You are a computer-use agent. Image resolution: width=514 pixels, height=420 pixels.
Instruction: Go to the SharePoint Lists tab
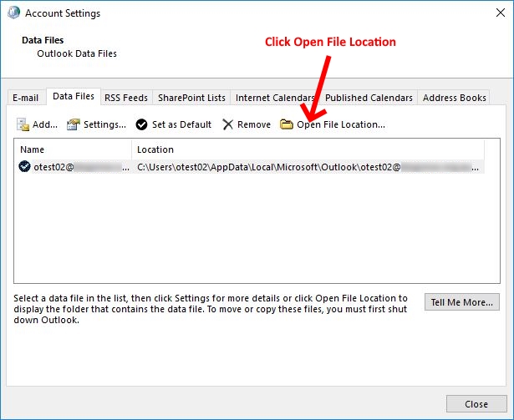191,98
